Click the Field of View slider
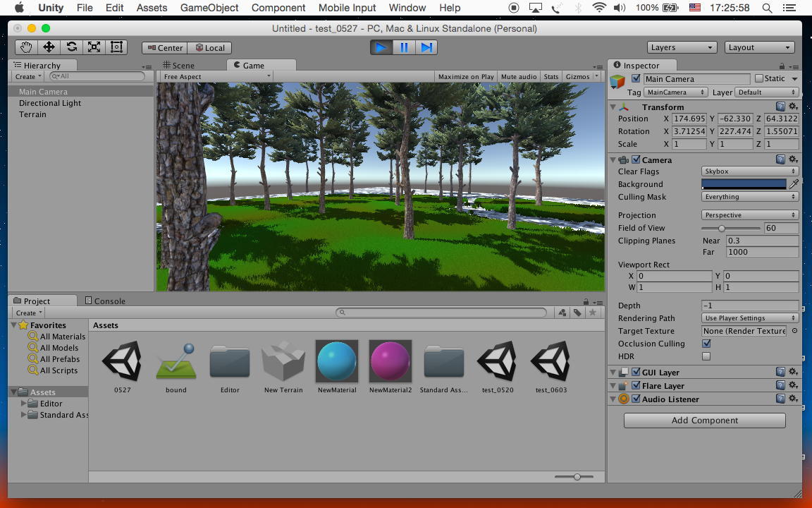 pos(731,229)
